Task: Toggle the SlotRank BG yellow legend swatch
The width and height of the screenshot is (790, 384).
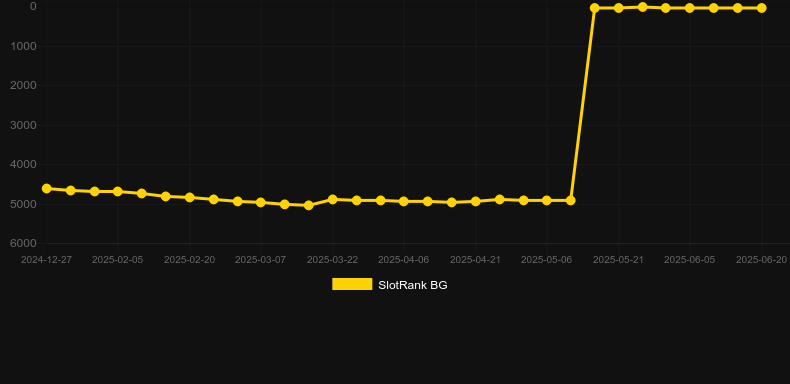Action: 352,284
